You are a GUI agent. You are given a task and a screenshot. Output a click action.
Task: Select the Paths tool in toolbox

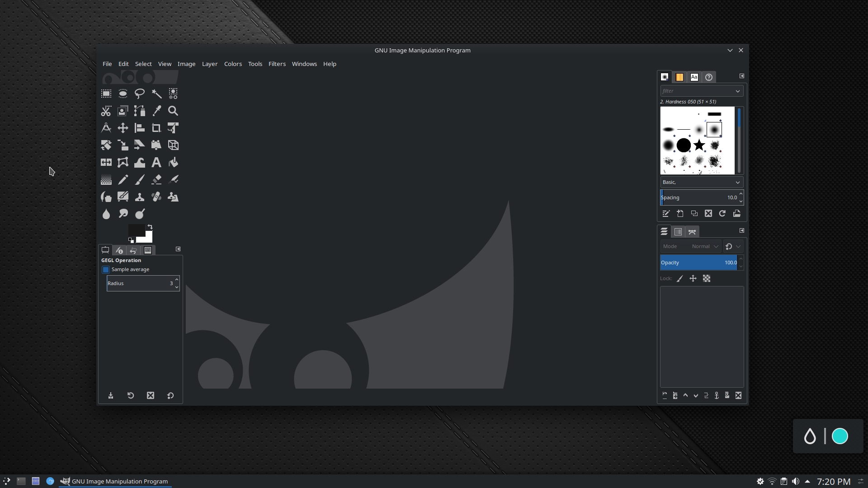coord(140,111)
